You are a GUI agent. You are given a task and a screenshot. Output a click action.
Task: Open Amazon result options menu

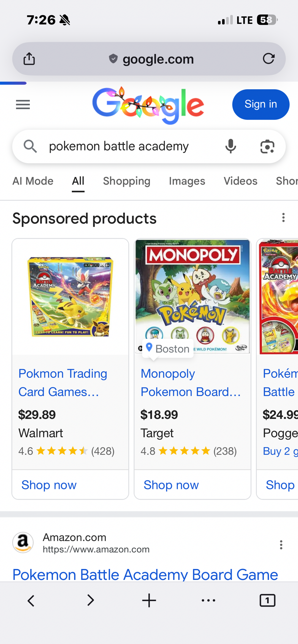point(281,544)
